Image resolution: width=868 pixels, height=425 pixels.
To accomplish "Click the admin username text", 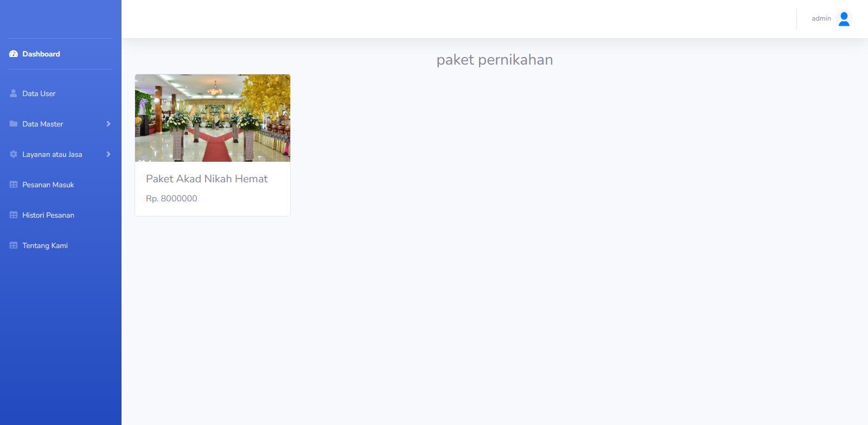I will coord(821,18).
